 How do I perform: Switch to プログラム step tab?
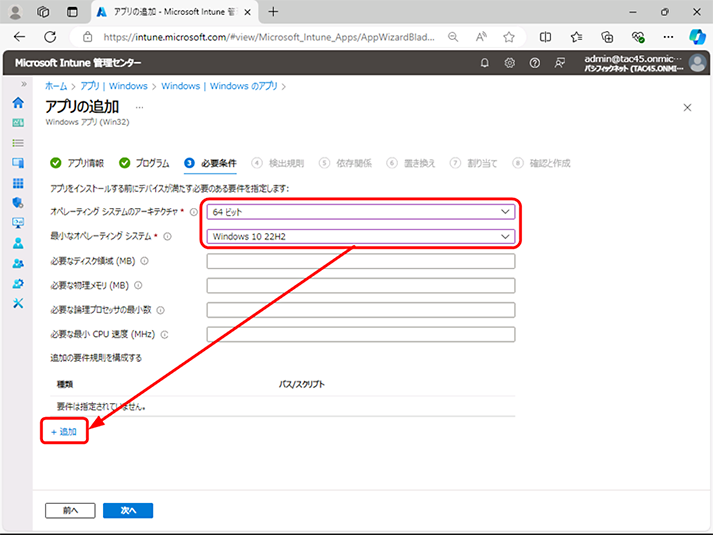click(144, 163)
